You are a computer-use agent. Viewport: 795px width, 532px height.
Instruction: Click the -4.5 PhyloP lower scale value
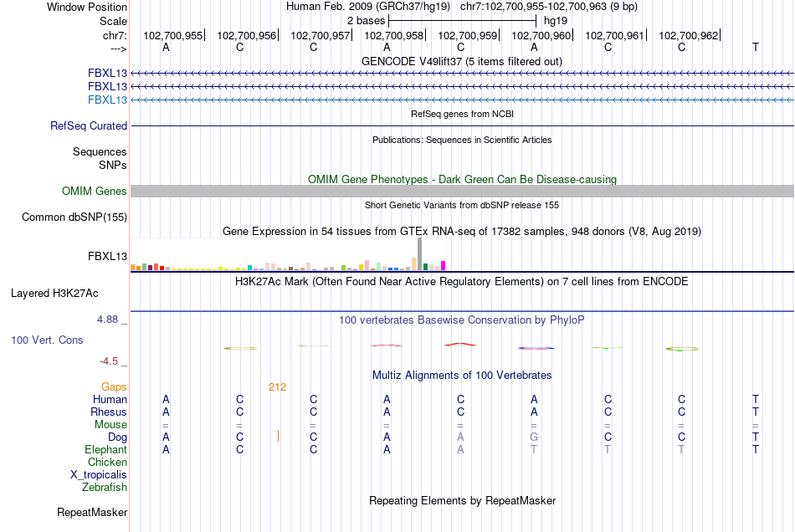coord(109,361)
